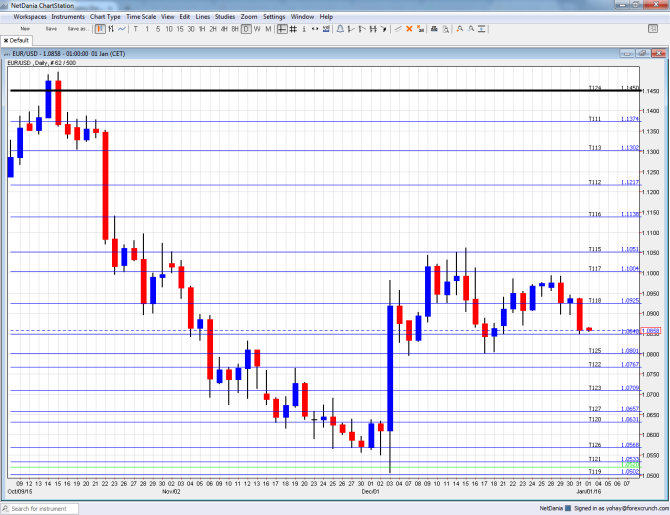Click the NetDania connection status indicator
Screen dimensions: 670x515
click(x=568, y=508)
